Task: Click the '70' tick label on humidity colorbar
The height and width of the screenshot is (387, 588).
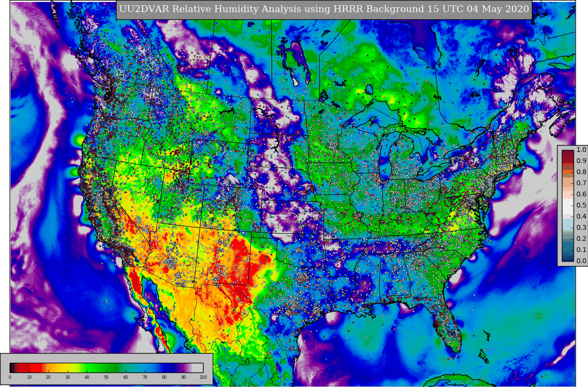Action: (x=145, y=377)
